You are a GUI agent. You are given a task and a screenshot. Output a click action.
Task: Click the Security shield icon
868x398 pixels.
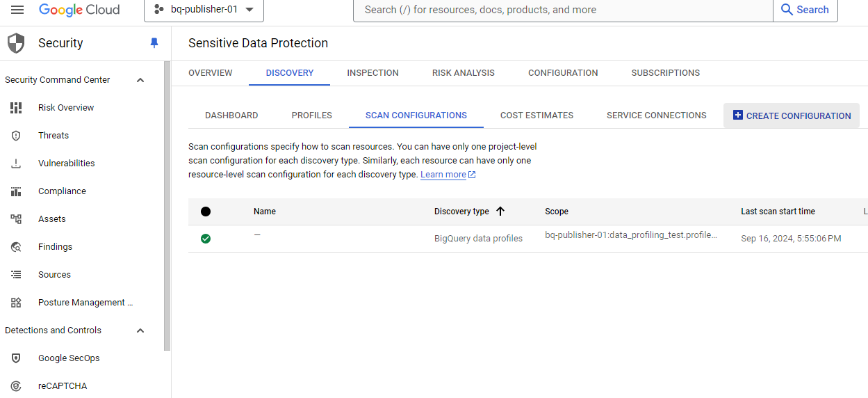click(x=16, y=43)
